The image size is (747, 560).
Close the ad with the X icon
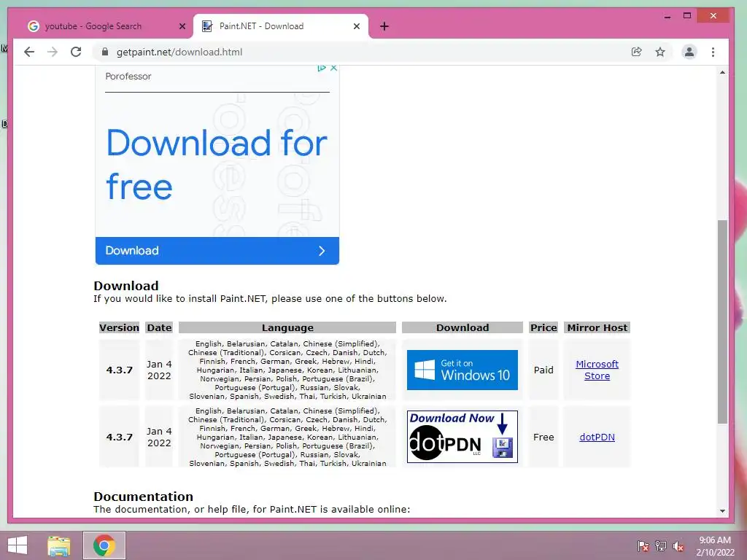click(333, 68)
